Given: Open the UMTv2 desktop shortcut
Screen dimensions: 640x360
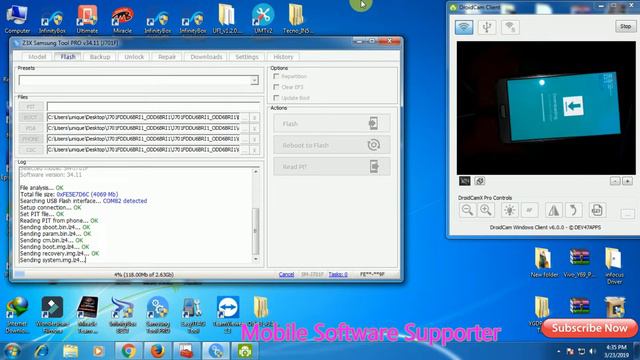Looking at the screenshot, I should (x=262, y=19).
